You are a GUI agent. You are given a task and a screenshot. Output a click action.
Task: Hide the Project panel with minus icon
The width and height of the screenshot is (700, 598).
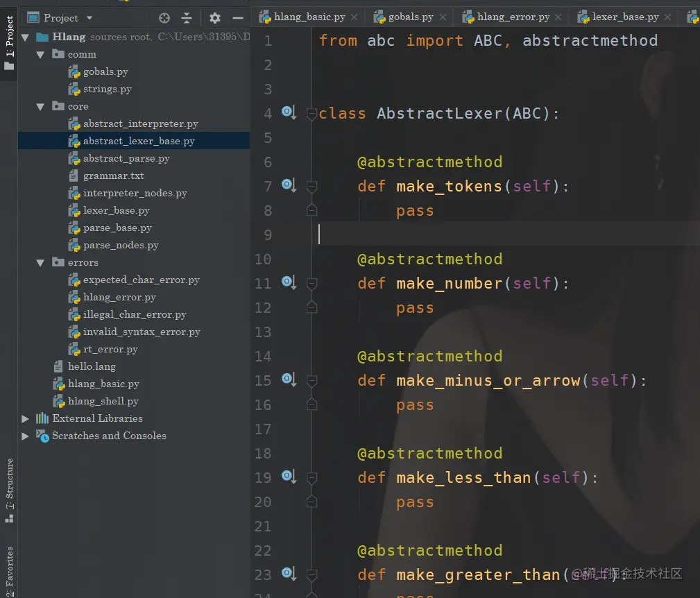[238, 18]
